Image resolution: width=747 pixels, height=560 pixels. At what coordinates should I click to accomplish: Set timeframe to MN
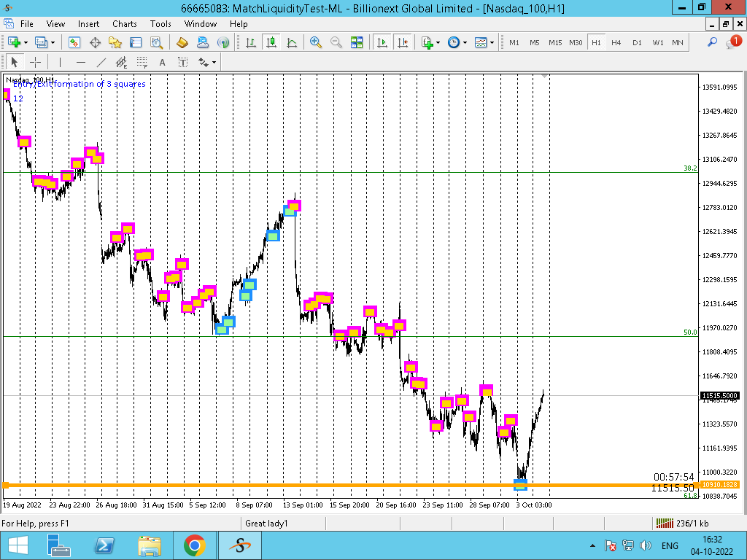(678, 42)
